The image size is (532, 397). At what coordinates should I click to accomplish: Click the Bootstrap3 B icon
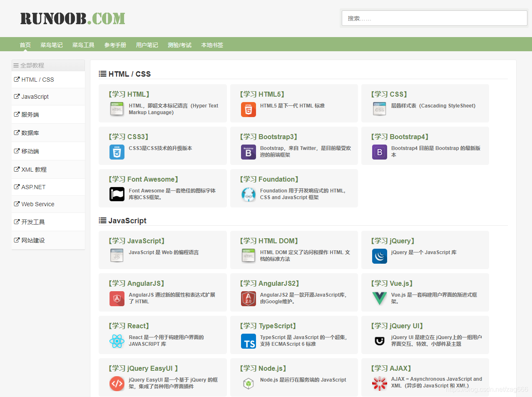[249, 152]
